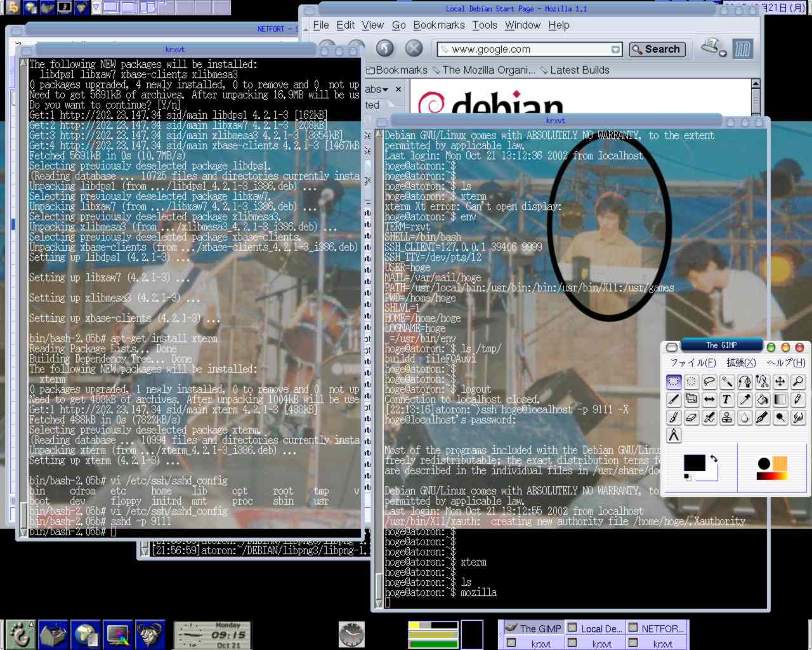Select the Rectangle Select tool in GIMP
The width and height of the screenshot is (812, 650).
(x=674, y=381)
